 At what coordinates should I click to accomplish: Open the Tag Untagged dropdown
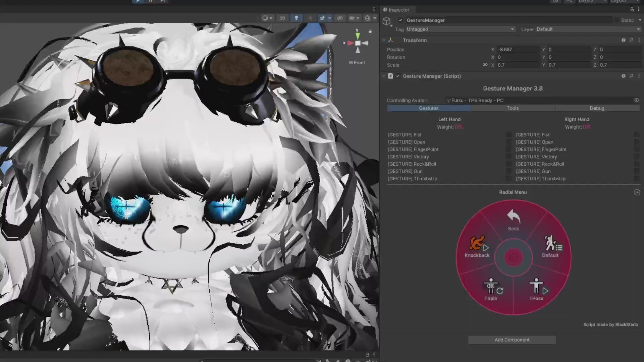click(x=460, y=29)
